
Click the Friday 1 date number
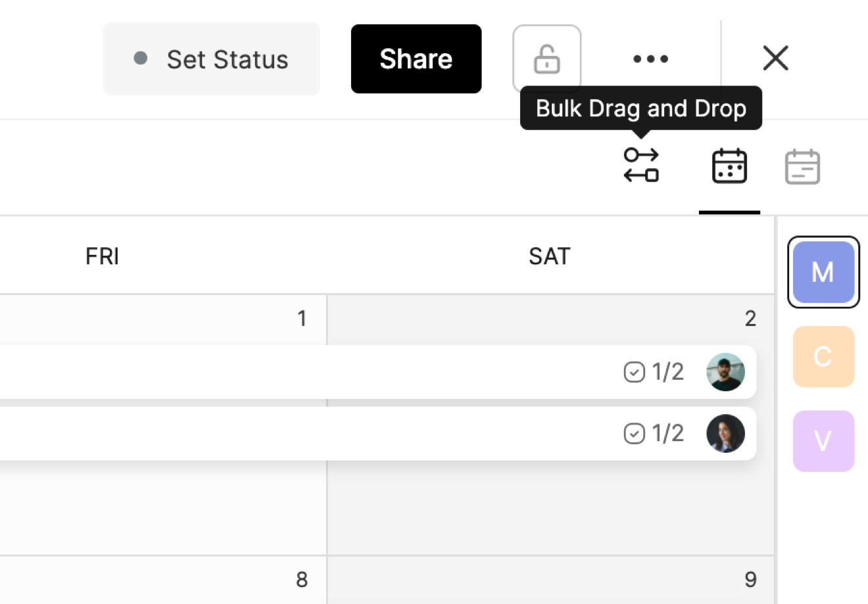coord(302,319)
